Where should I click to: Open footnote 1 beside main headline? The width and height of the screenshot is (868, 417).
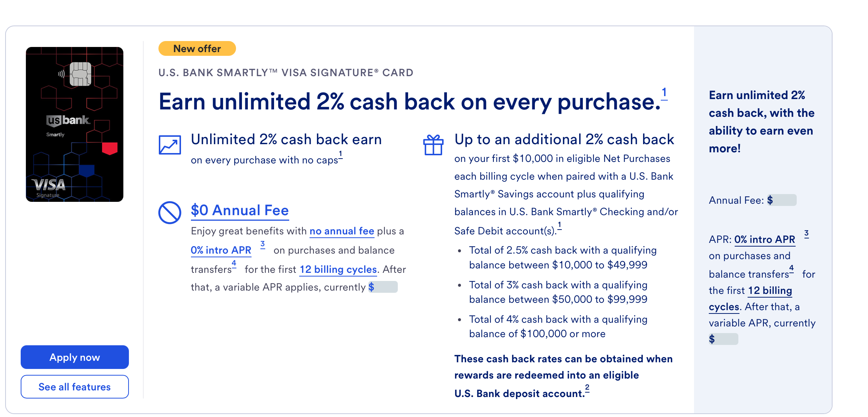click(664, 92)
